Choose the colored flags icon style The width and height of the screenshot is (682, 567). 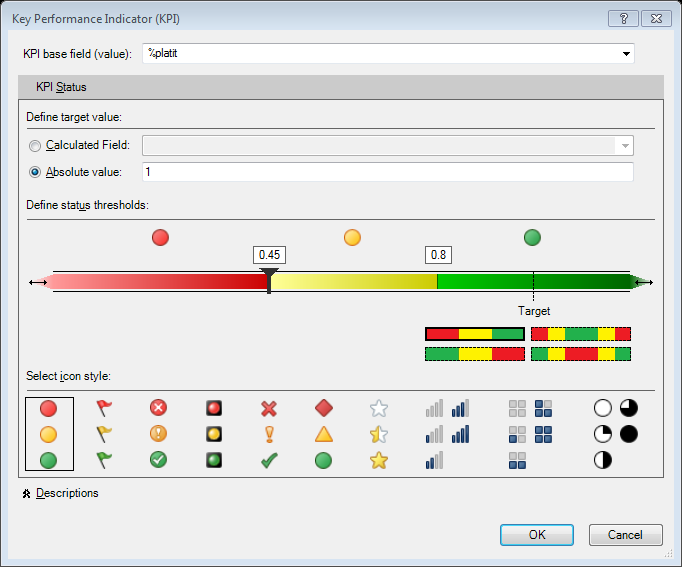pos(104,434)
